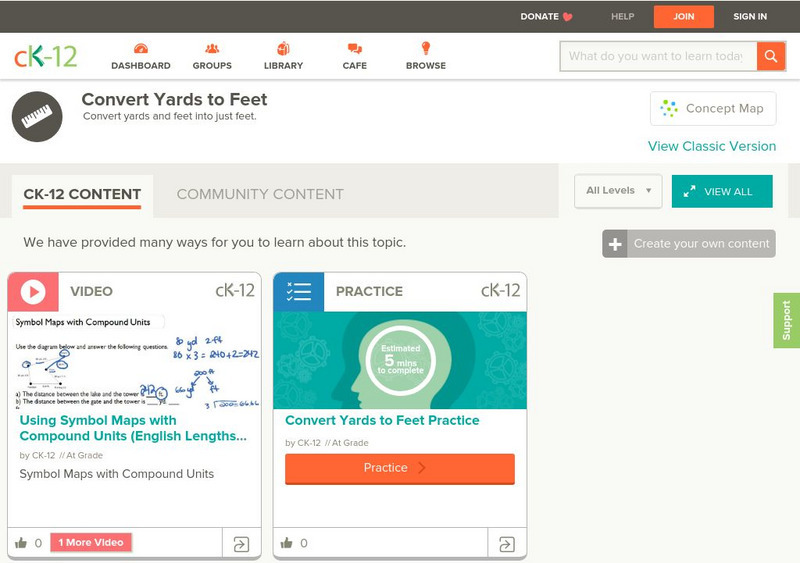Image resolution: width=800 pixels, height=563 pixels.
Task: Show the 1 More Video list
Action: pos(90,543)
